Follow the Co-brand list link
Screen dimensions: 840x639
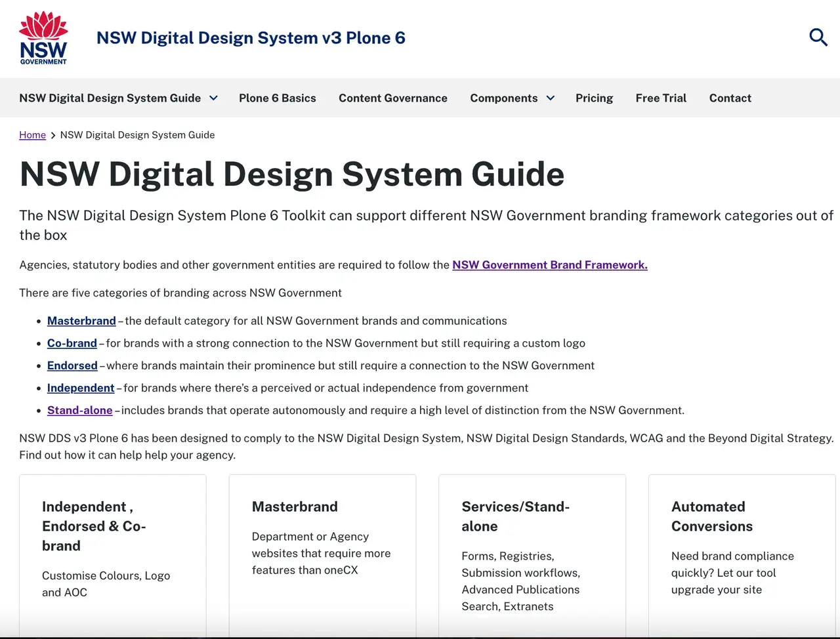coord(72,343)
